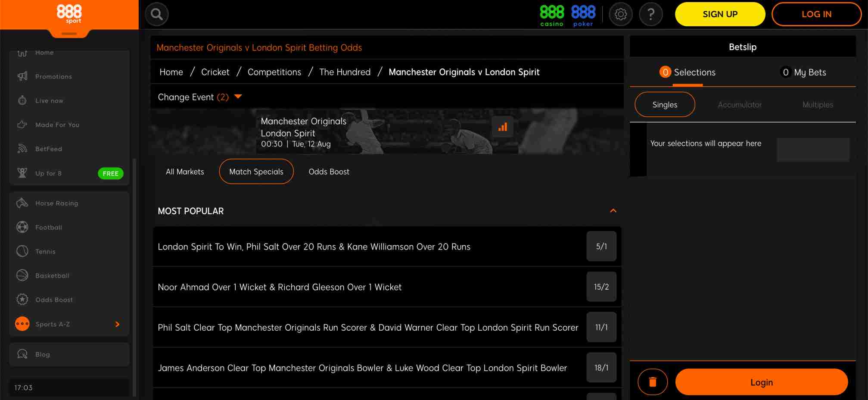This screenshot has width=868, height=400.
Task: Add the 5/1 London Spirit odds
Action: (x=601, y=246)
